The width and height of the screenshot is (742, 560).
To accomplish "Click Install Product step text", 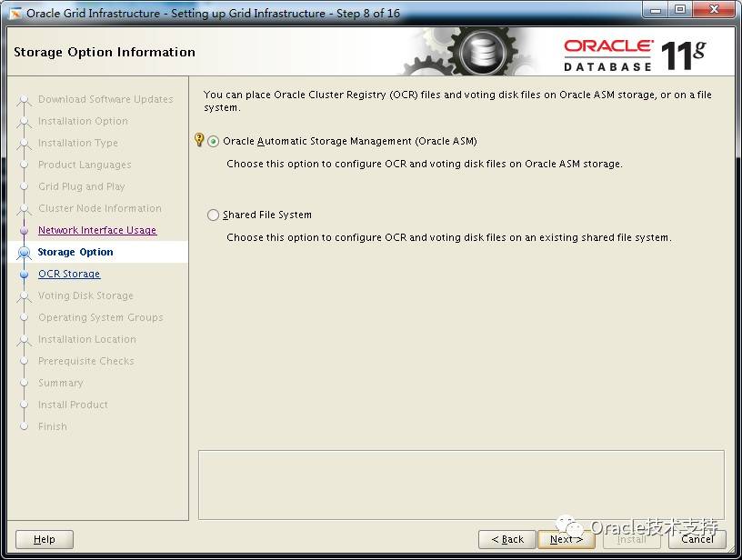I will [73, 405].
